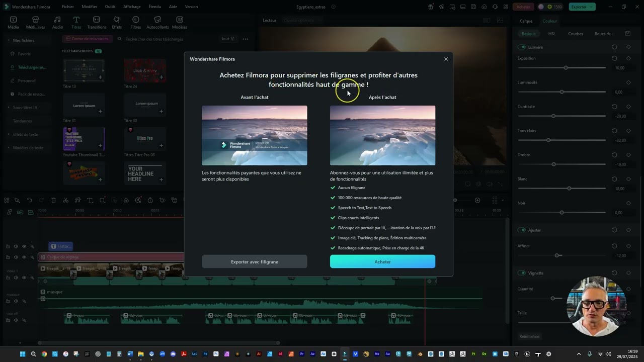Viewport: 644px width, 362px height.
Task: Toggle visibility of Video 1 track
Action: point(24,278)
